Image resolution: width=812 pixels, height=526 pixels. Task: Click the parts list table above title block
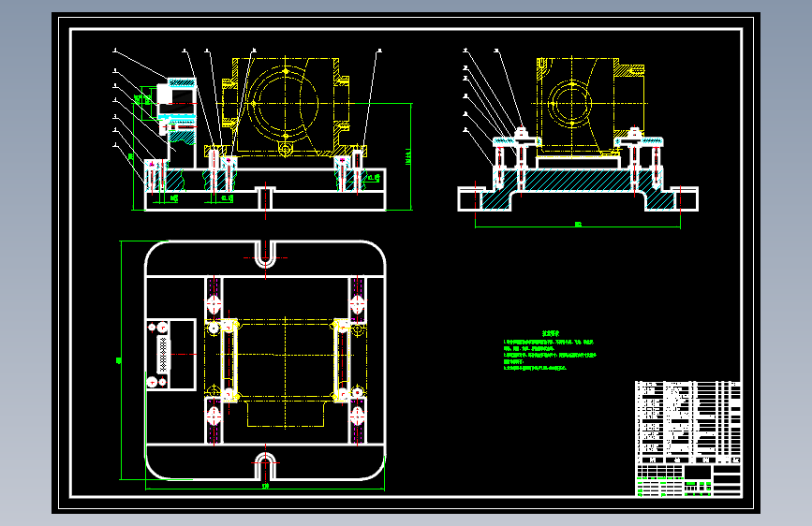click(x=687, y=422)
